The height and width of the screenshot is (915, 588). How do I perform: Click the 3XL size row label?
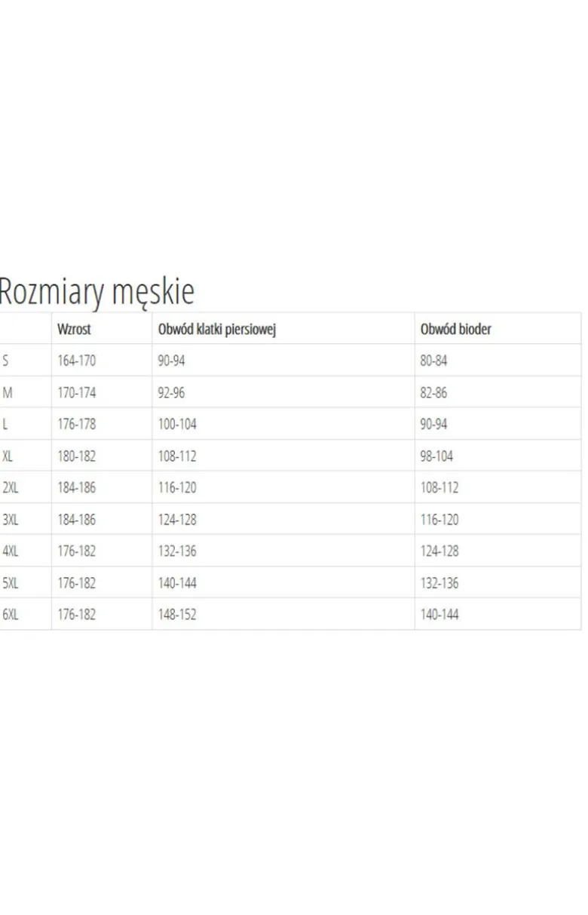11,519
